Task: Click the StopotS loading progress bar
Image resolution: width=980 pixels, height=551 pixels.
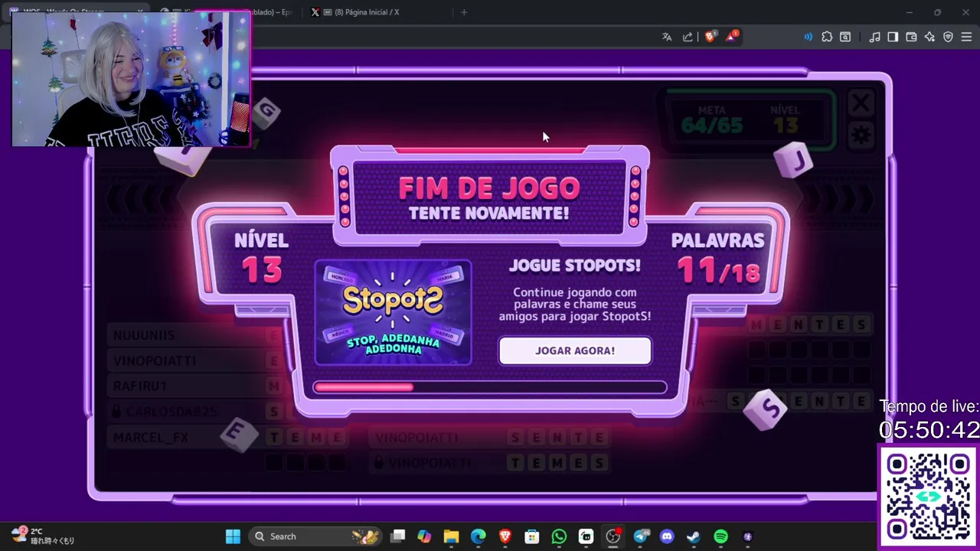Action: (x=490, y=387)
